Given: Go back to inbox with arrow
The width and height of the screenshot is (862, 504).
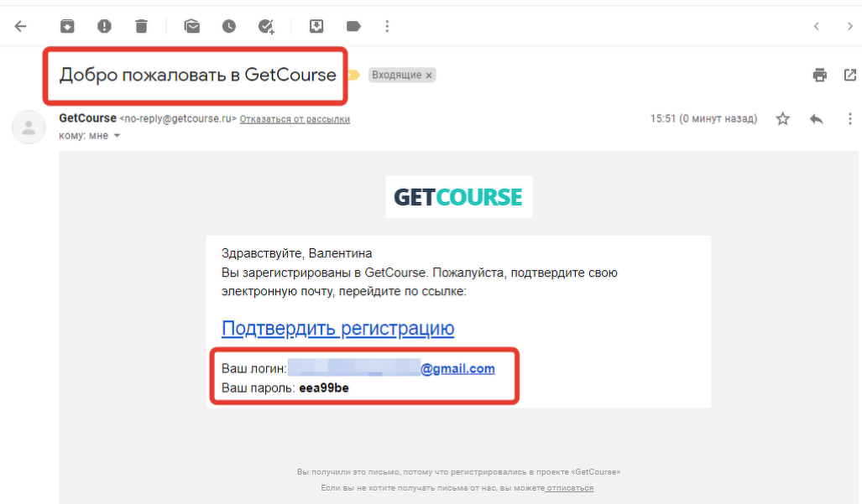Looking at the screenshot, I should (x=20, y=26).
